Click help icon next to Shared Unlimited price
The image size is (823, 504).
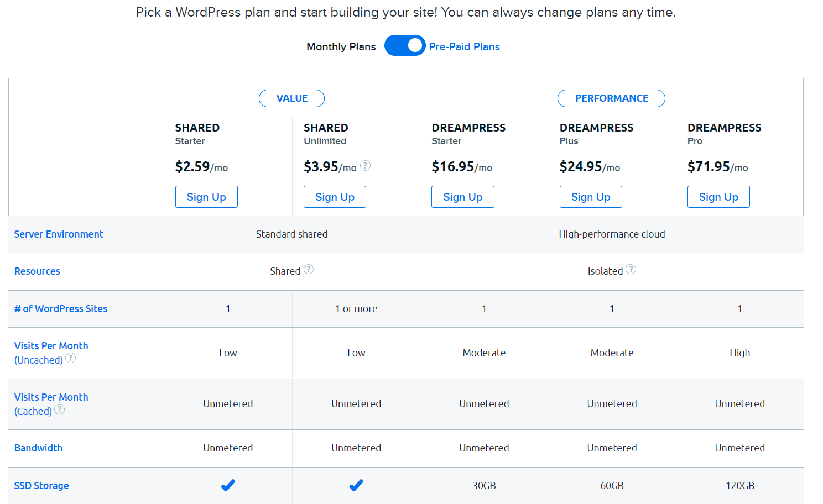(365, 165)
